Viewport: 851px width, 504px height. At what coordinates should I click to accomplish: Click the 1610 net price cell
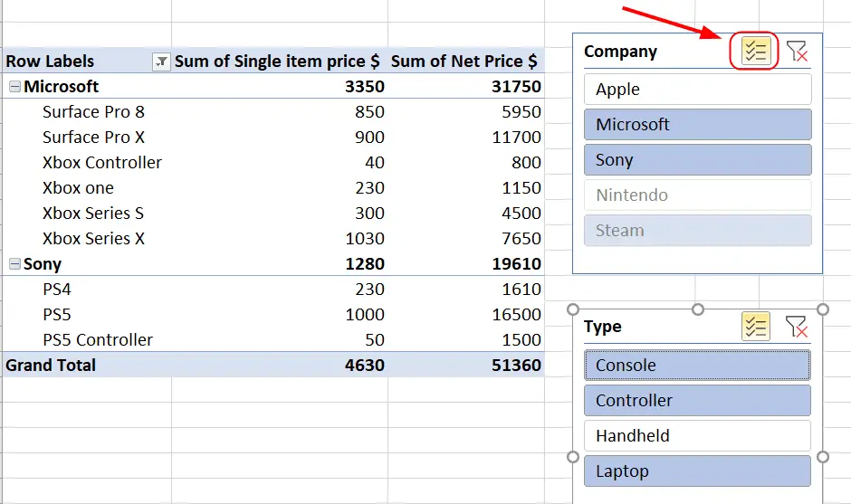(521, 290)
